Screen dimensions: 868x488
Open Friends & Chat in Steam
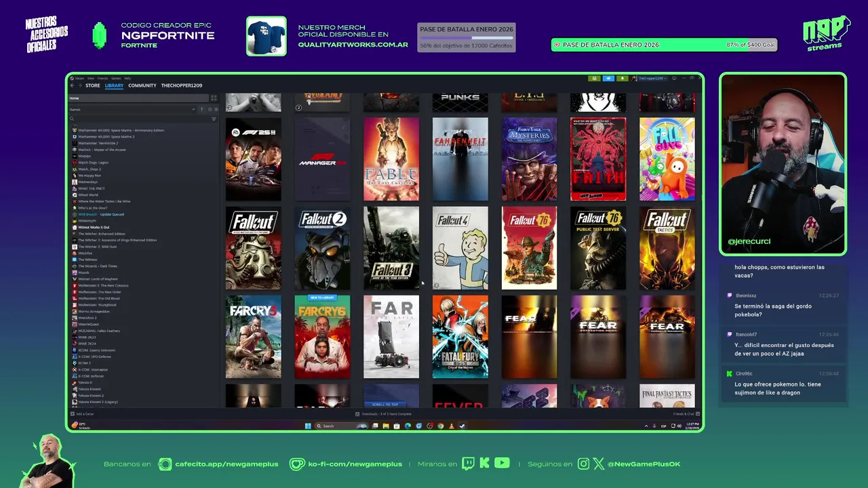coord(687,413)
